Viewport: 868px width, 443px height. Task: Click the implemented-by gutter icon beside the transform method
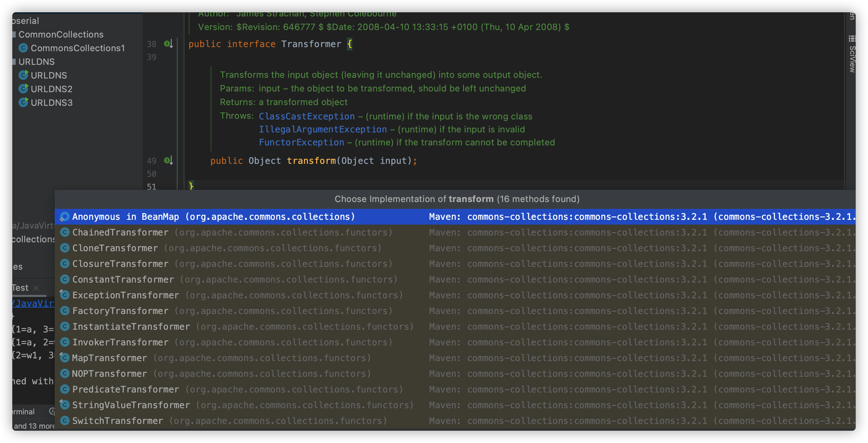click(168, 160)
